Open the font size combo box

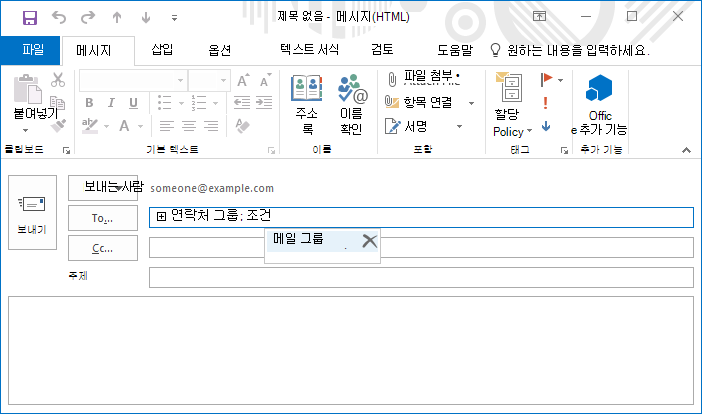pyautogui.click(x=209, y=81)
